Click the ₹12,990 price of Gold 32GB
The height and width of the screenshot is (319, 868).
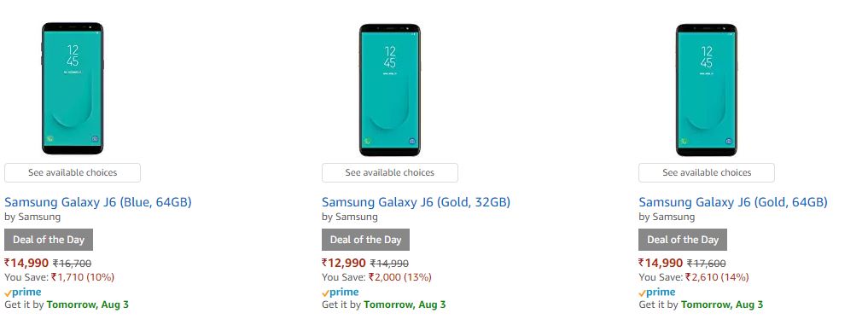tap(344, 264)
